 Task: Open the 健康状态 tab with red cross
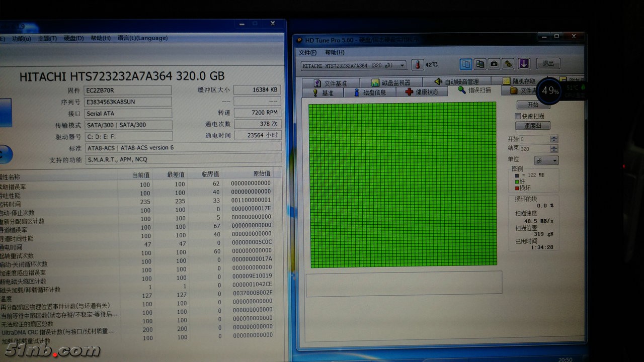pos(422,92)
